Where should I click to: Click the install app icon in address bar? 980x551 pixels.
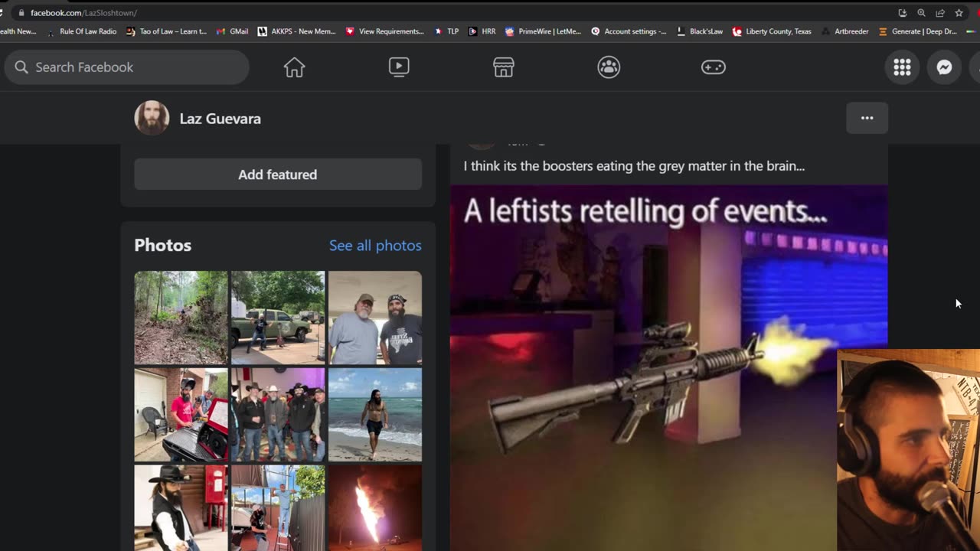(903, 13)
